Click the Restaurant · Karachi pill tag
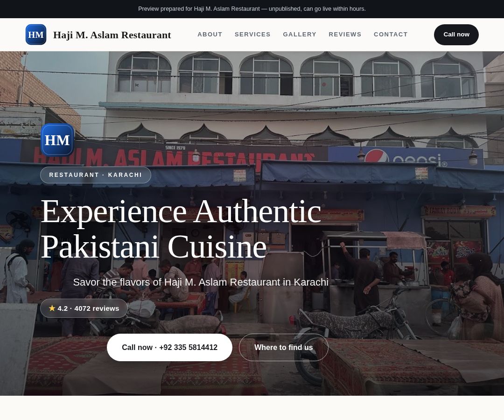The height and width of the screenshot is (420, 504). 96,175
